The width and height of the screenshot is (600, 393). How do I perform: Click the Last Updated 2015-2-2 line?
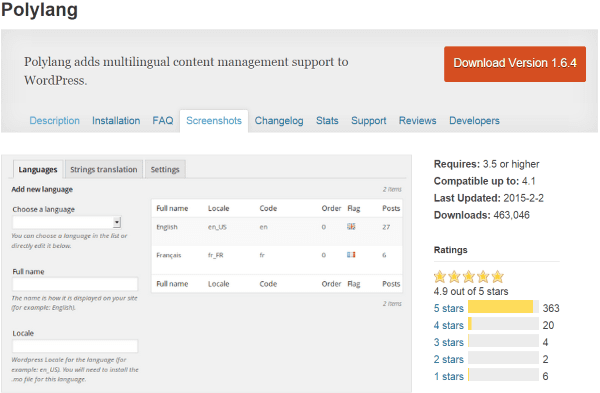point(489,198)
